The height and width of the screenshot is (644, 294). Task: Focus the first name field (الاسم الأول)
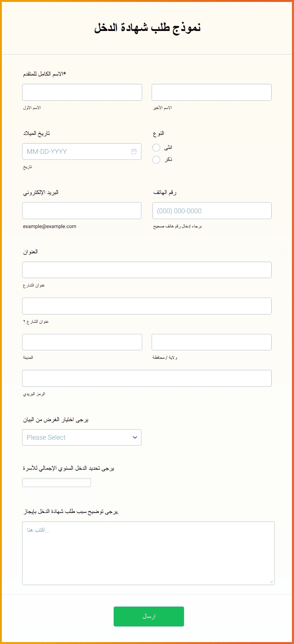coord(82,92)
